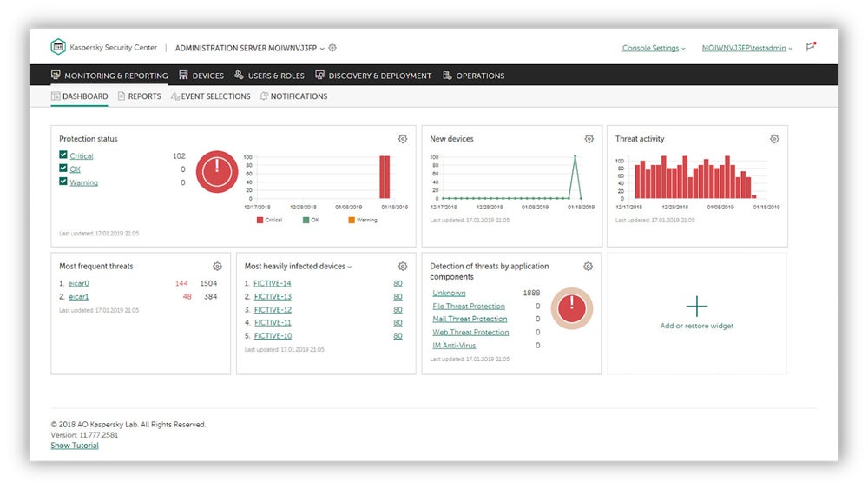868x489 pixels.
Task: Click the Show Tutorial link
Action: (x=75, y=446)
